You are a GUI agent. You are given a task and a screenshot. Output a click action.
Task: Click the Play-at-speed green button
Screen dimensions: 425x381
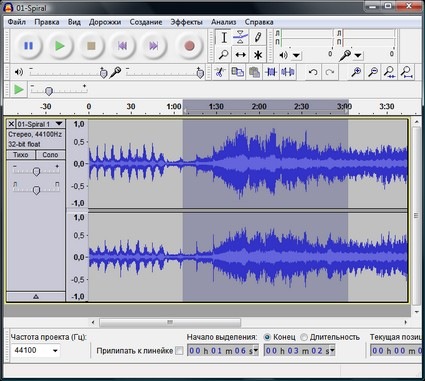[x=19, y=90]
